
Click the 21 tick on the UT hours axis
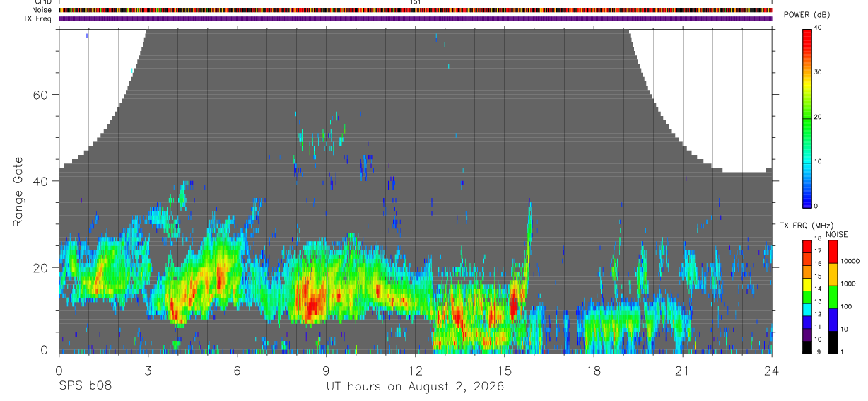pos(683,370)
